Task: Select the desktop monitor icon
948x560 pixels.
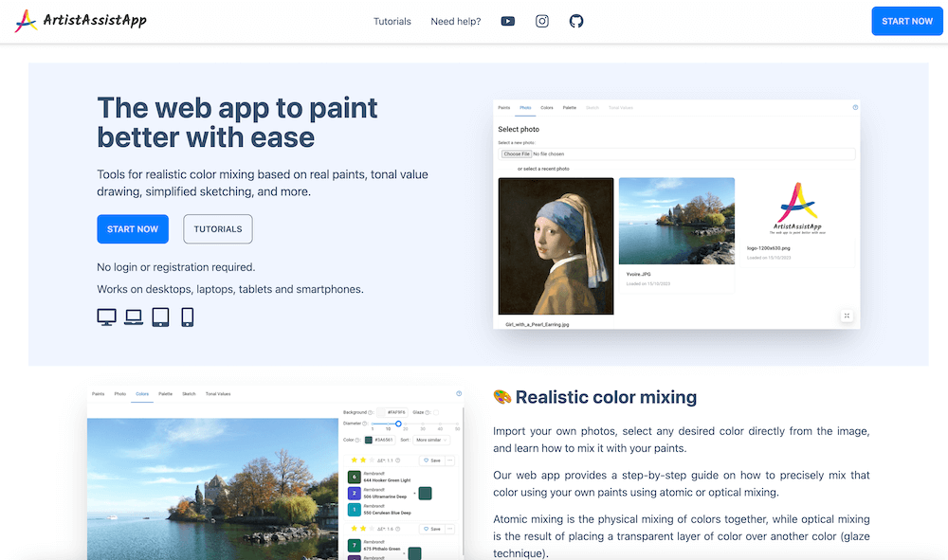Action: 106,316
